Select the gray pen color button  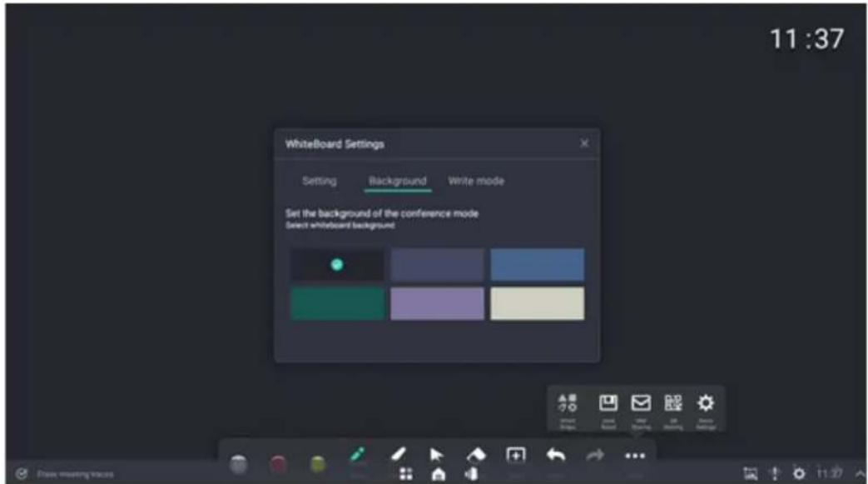pos(239,464)
